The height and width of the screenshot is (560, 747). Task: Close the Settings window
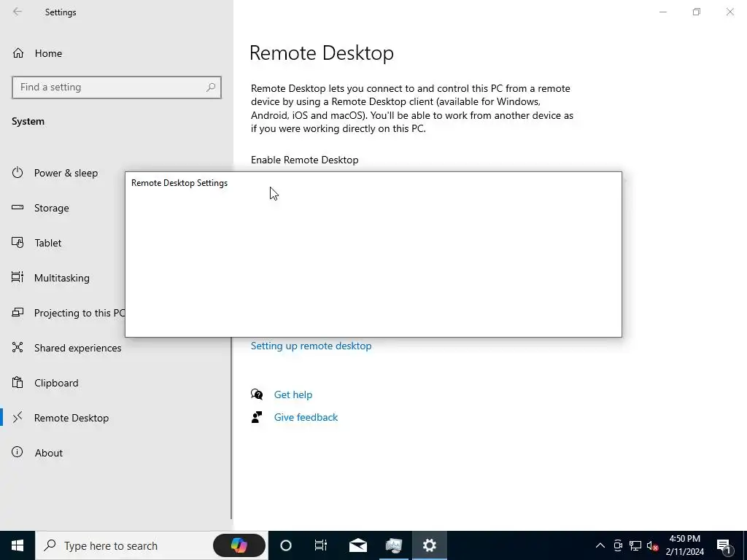pos(729,12)
